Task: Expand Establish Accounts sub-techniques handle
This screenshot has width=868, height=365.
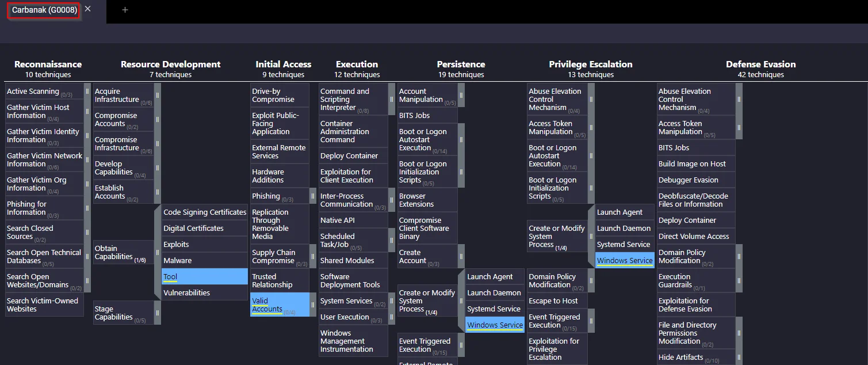Action: [x=158, y=192]
